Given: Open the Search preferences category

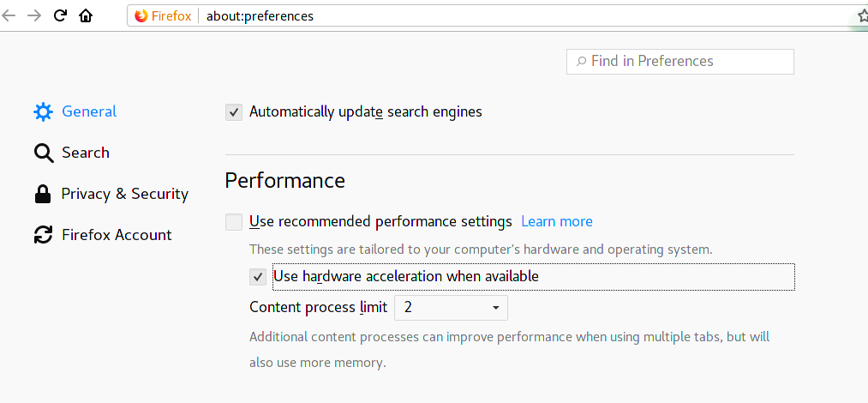Looking at the screenshot, I should [85, 153].
